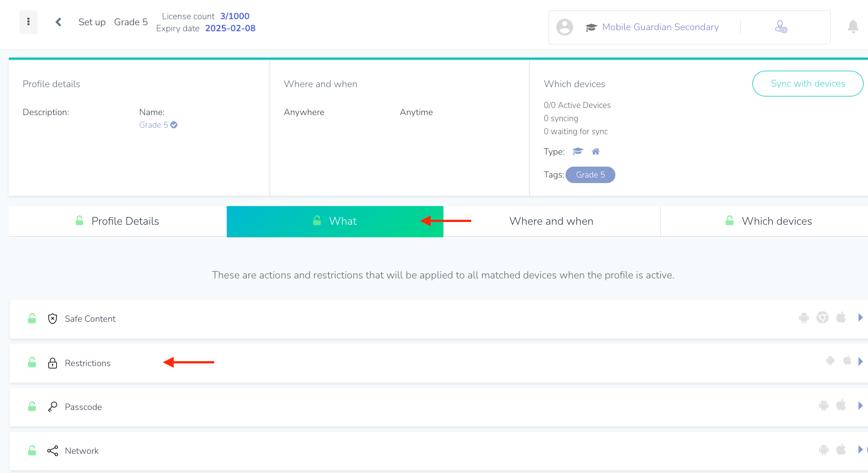Click the Apple icon in Passcode row

(841, 405)
